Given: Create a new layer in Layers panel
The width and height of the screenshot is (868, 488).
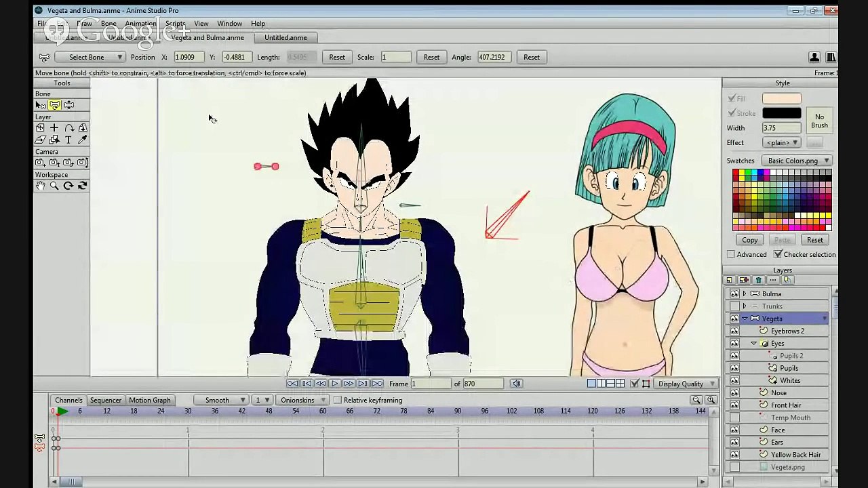Looking at the screenshot, I should point(730,280).
